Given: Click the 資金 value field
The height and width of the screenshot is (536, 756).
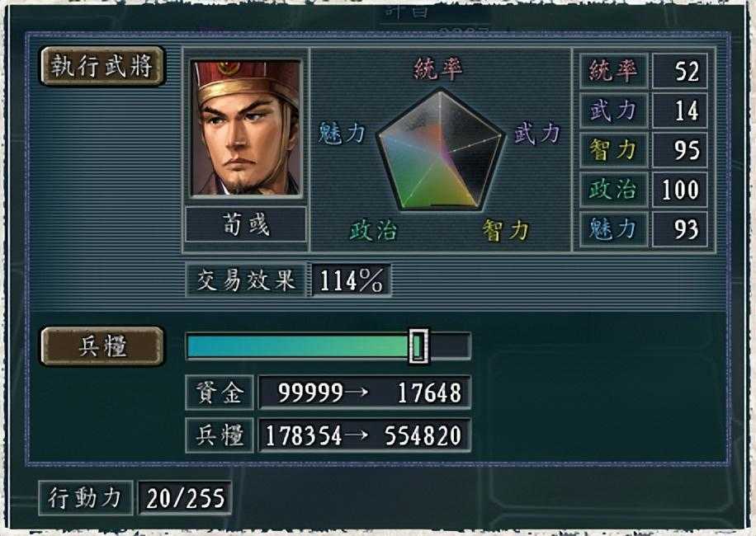Looking at the screenshot, I should point(365,392).
